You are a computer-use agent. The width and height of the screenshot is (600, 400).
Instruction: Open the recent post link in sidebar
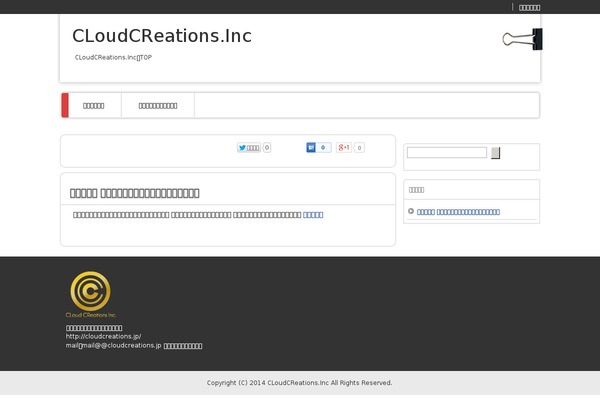tap(458, 212)
